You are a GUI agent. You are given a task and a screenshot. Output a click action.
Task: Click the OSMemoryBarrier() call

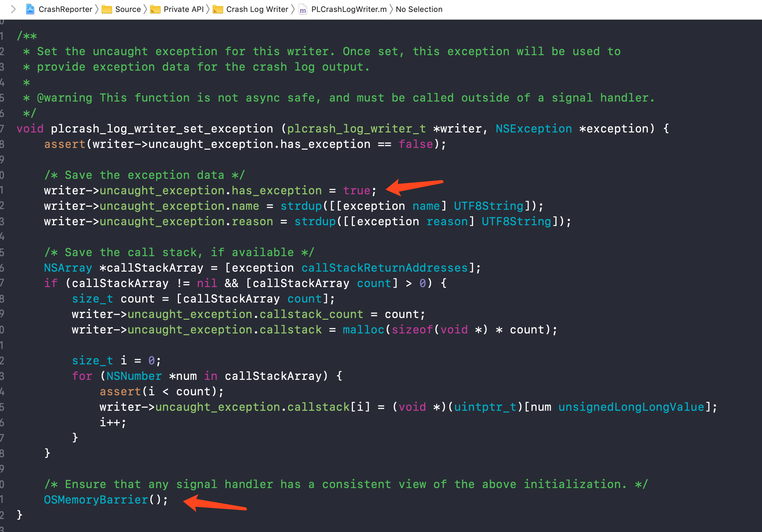(106, 500)
